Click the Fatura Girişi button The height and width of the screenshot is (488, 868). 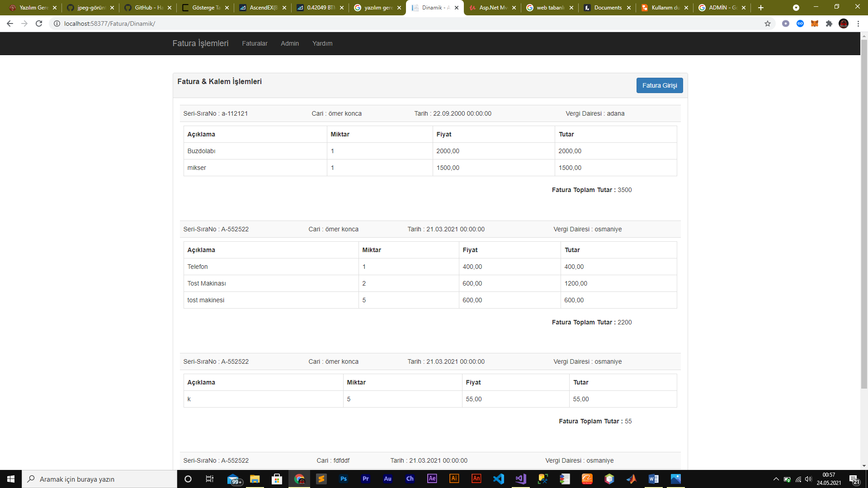pos(660,85)
